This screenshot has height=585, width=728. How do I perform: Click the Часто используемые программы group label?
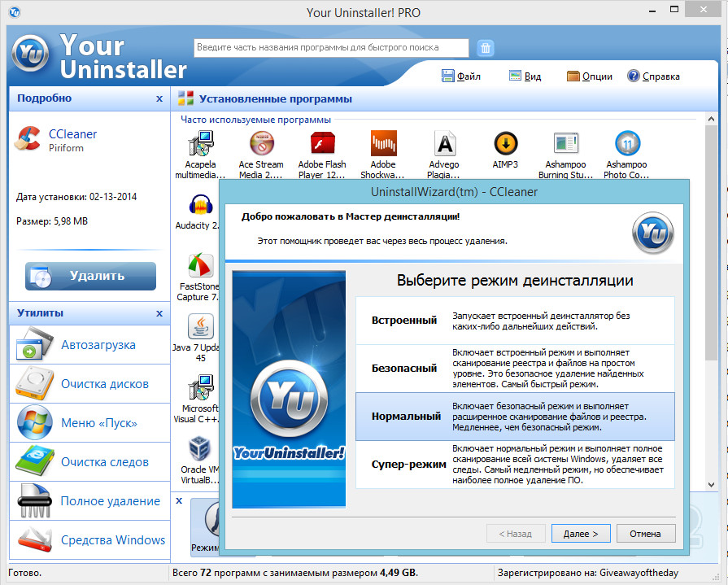point(256,120)
